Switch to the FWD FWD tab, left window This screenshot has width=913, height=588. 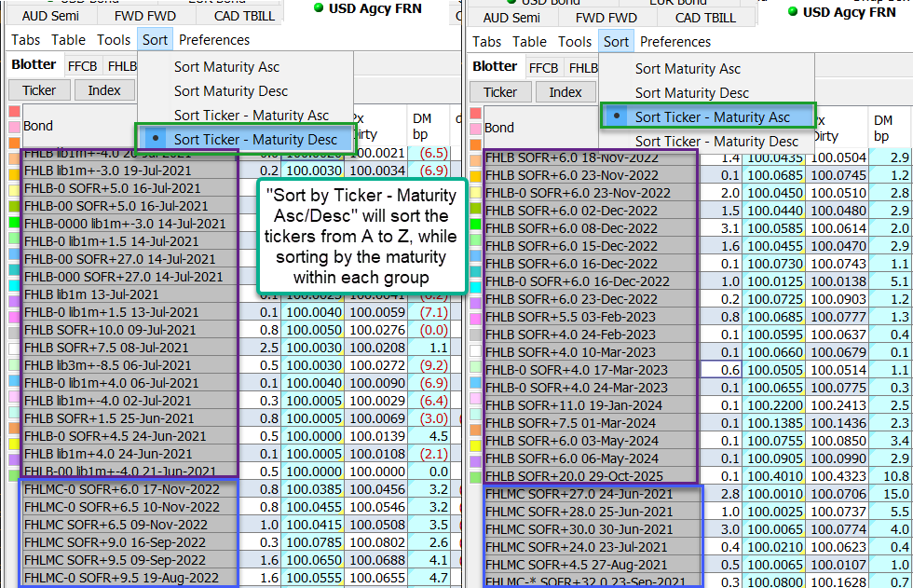pyautogui.click(x=145, y=16)
